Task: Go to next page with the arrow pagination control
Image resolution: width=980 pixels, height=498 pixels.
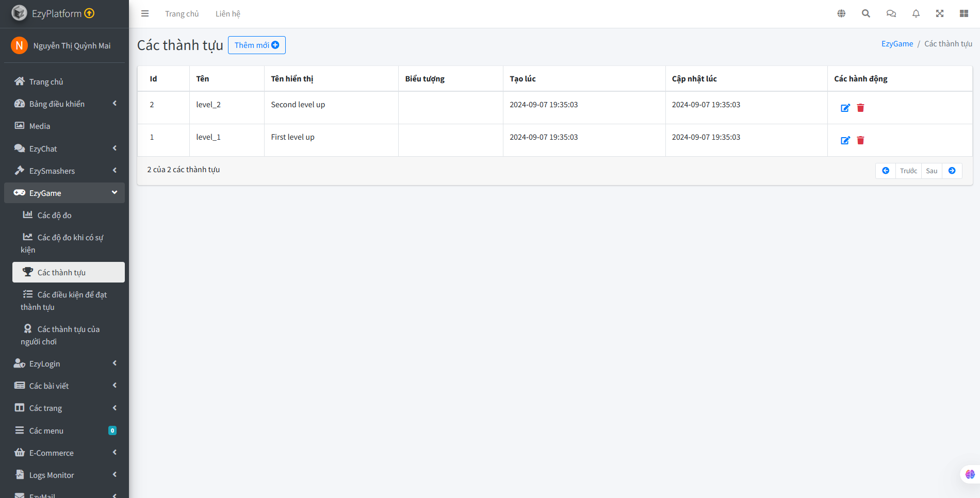Action: [952, 170]
